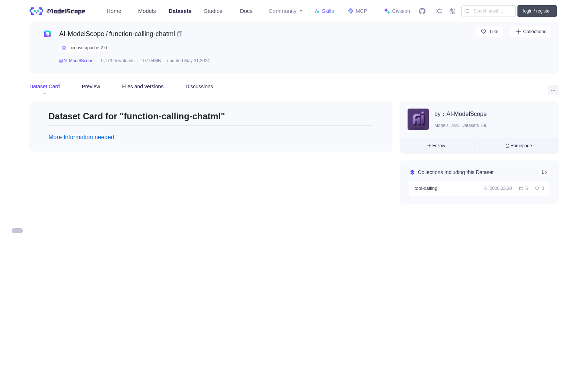Open the @AI-ModelScope owner link

pyautogui.click(x=76, y=61)
